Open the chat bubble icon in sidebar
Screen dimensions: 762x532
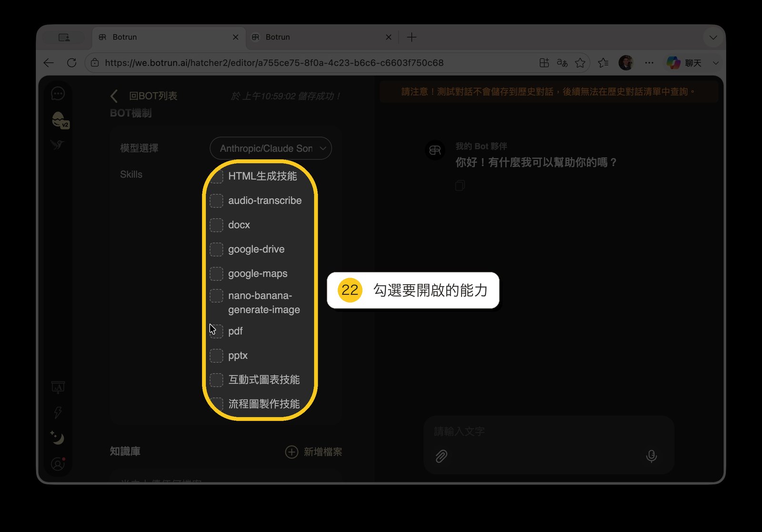[x=58, y=93]
